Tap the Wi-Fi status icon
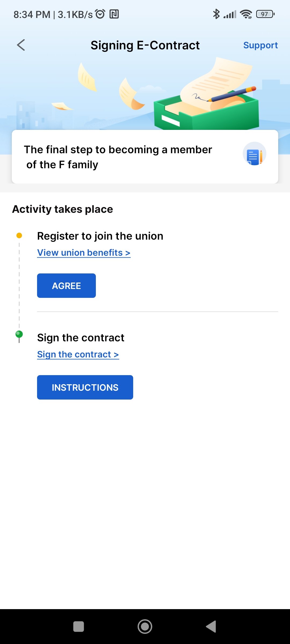Screen dimensions: 290x644 (246, 14)
